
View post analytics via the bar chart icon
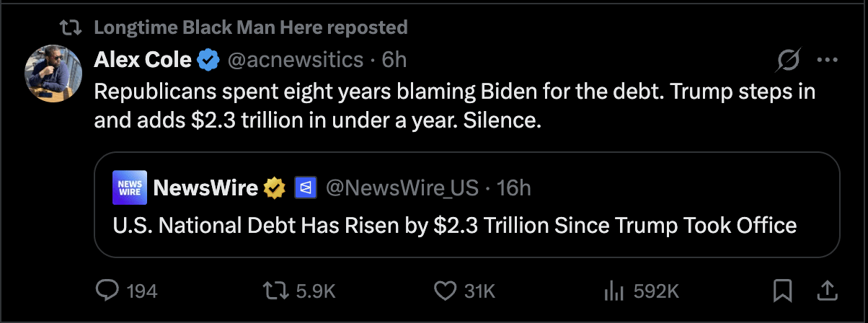pos(613,291)
